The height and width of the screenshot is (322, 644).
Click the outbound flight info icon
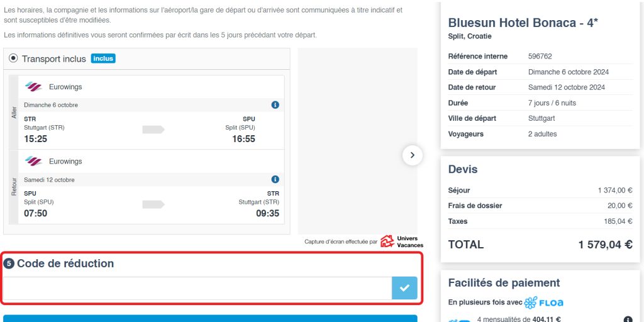pos(275,105)
